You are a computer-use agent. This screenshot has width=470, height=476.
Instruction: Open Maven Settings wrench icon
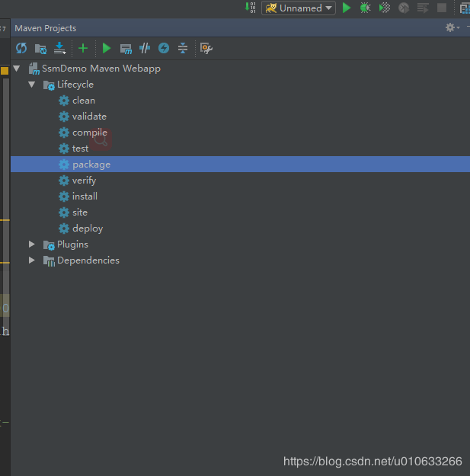click(206, 48)
